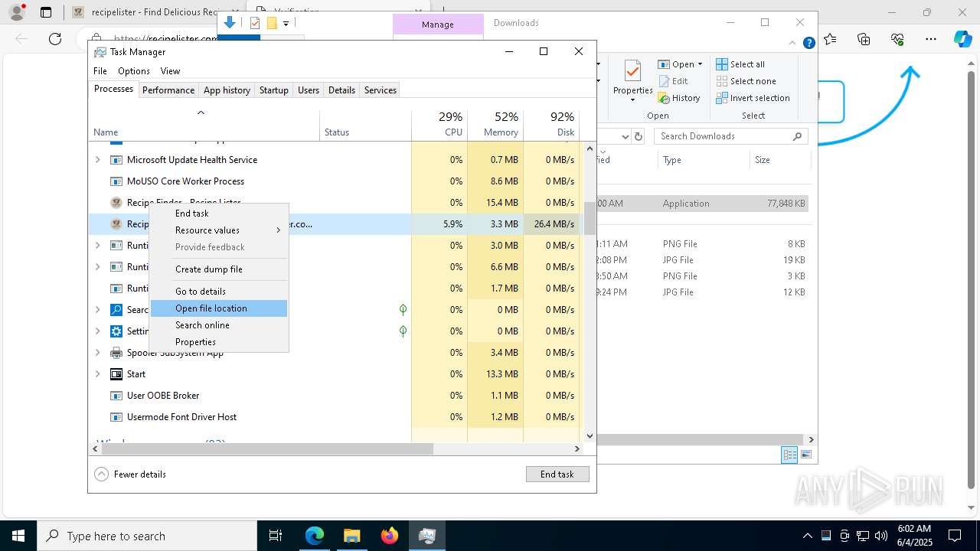980x551 pixels.
Task: Click Manage tab in Explorer window
Action: (438, 24)
